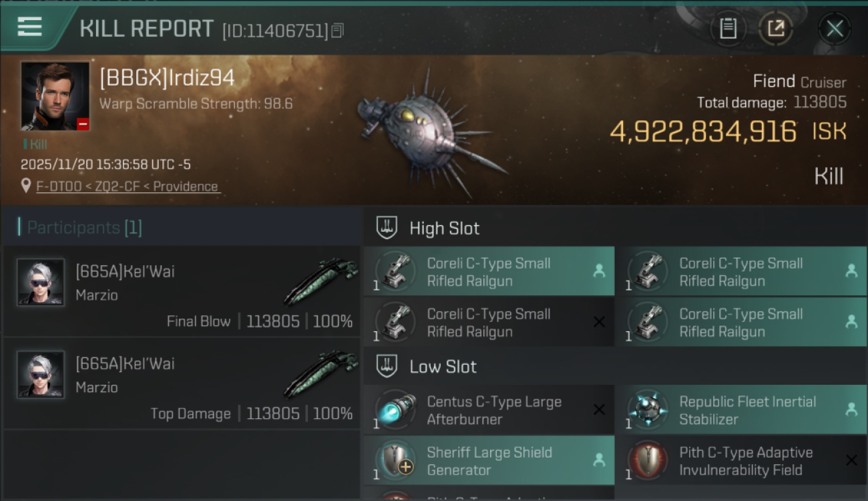
Task: Copy the kill report ID
Action: (337, 30)
